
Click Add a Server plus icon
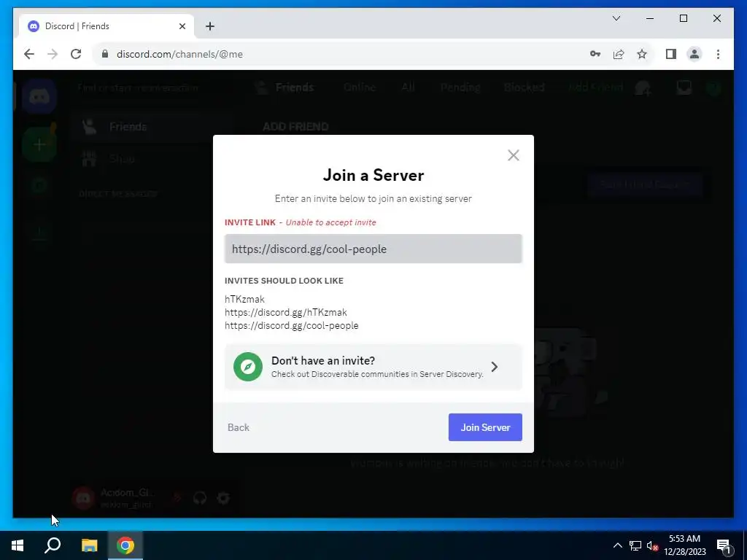39,144
